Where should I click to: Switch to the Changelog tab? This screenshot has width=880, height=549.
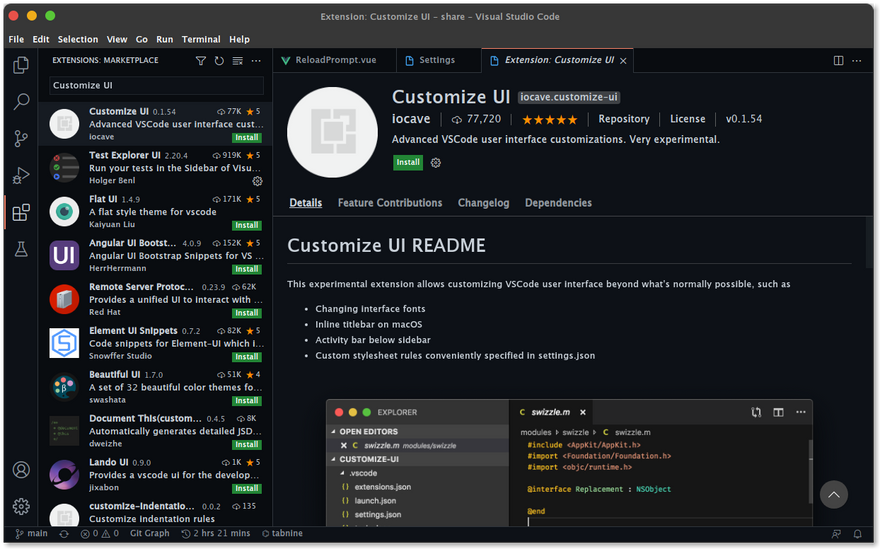click(483, 203)
